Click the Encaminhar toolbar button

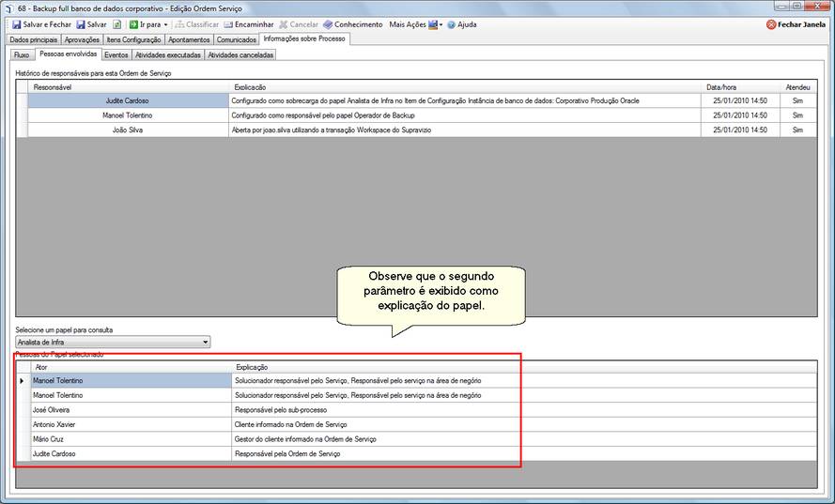(x=249, y=24)
